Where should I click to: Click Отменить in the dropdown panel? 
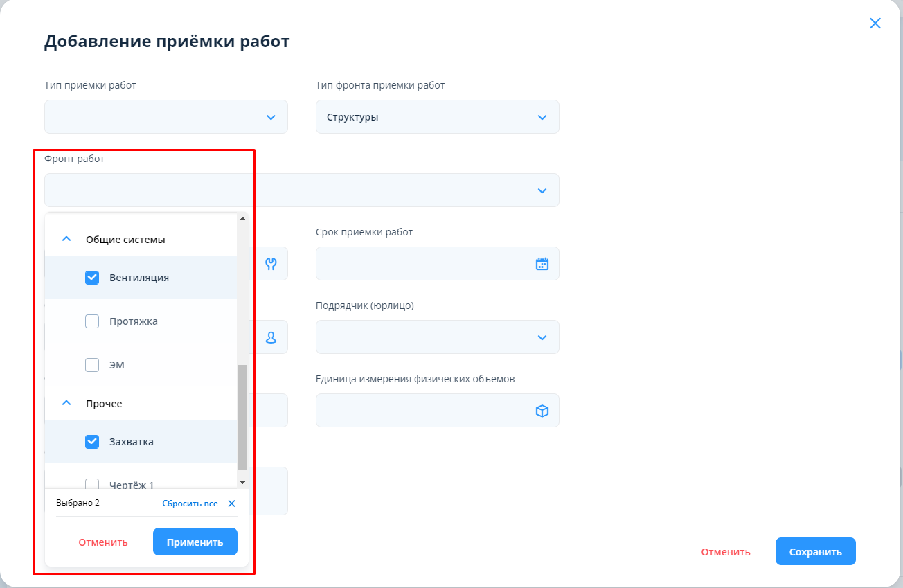(x=103, y=542)
